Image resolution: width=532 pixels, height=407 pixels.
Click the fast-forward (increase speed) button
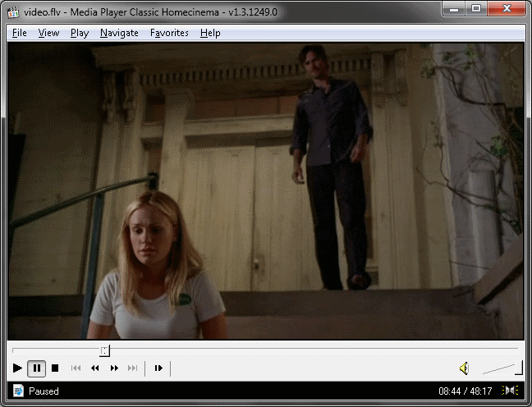(114, 368)
